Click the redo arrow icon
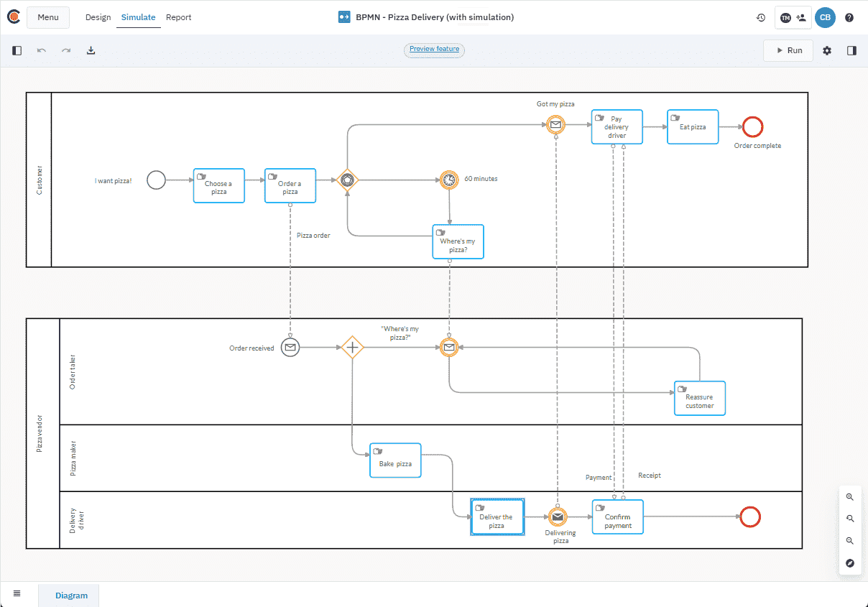The width and height of the screenshot is (868, 607). point(66,50)
